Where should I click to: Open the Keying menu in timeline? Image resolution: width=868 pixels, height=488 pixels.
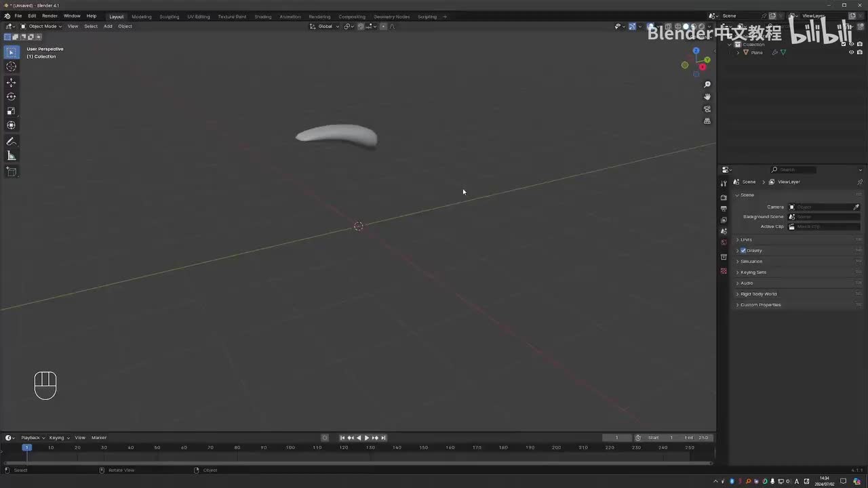click(59, 438)
